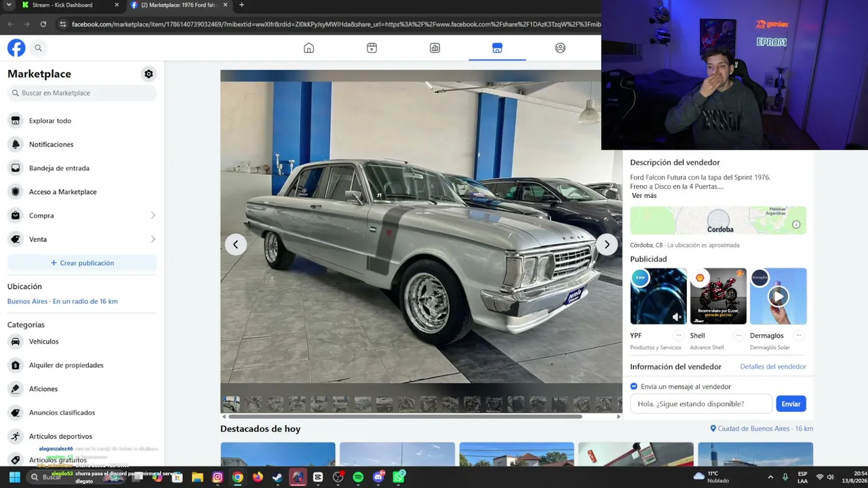Viewport: 868px width, 488px height.
Task: Open Firefox from taskbar
Action: coord(258,477)
